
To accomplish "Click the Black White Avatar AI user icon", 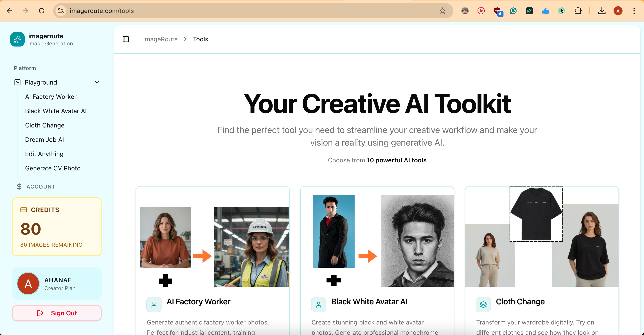I will (x=318, y=304).
